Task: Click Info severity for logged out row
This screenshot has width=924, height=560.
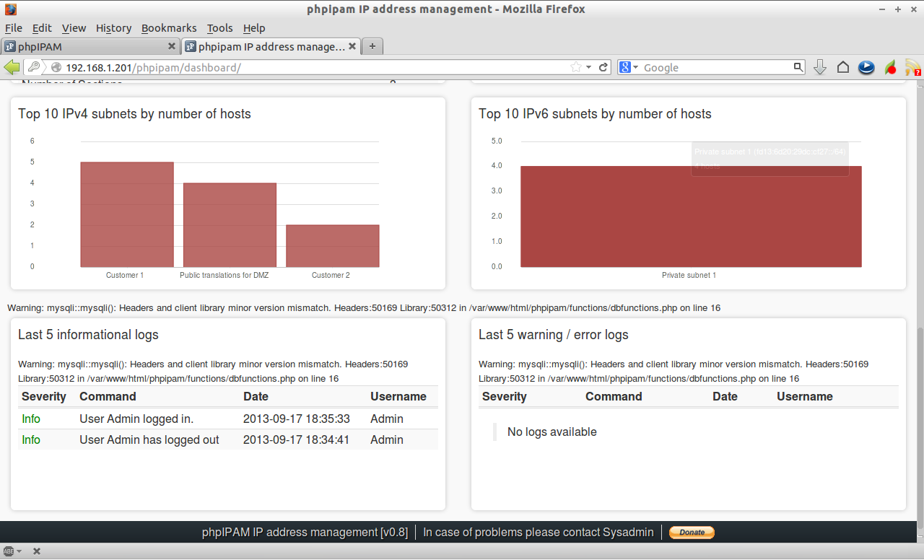Action: [x=31, y=439]
